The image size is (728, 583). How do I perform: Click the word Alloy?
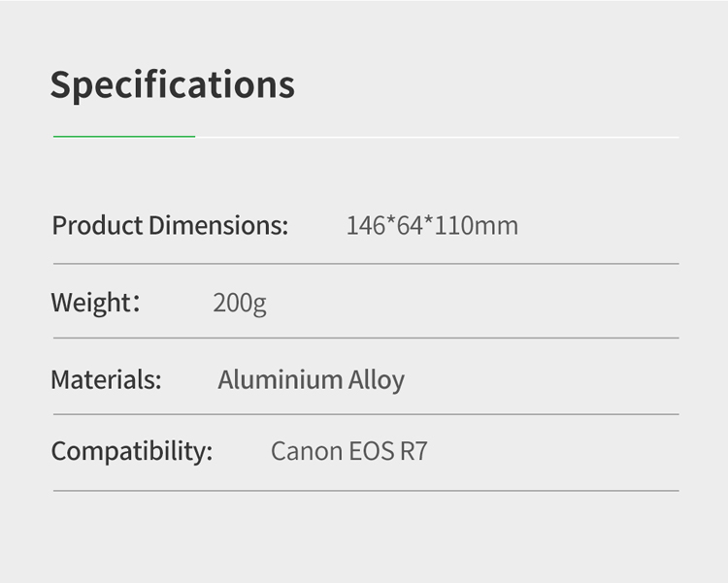378,380
